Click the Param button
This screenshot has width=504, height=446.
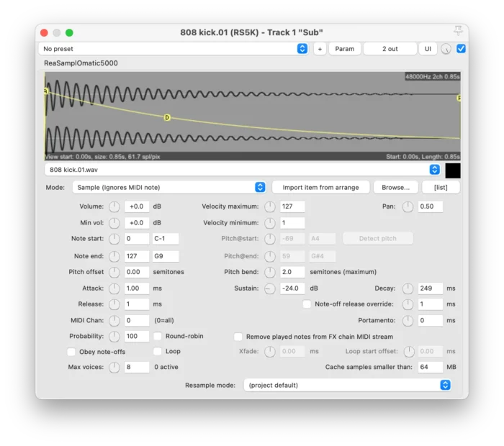pos(345,49)
